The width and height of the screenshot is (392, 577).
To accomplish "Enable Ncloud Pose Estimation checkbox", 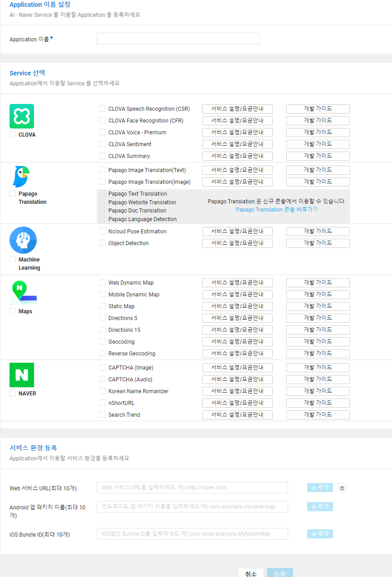I will pyautogui.click(x=103, y=232).
